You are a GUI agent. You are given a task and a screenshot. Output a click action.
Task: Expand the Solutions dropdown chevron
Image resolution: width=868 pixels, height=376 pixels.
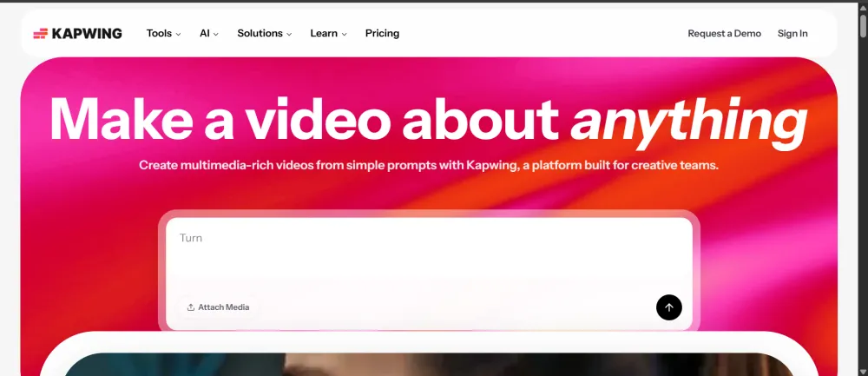[x=289, y=34]
